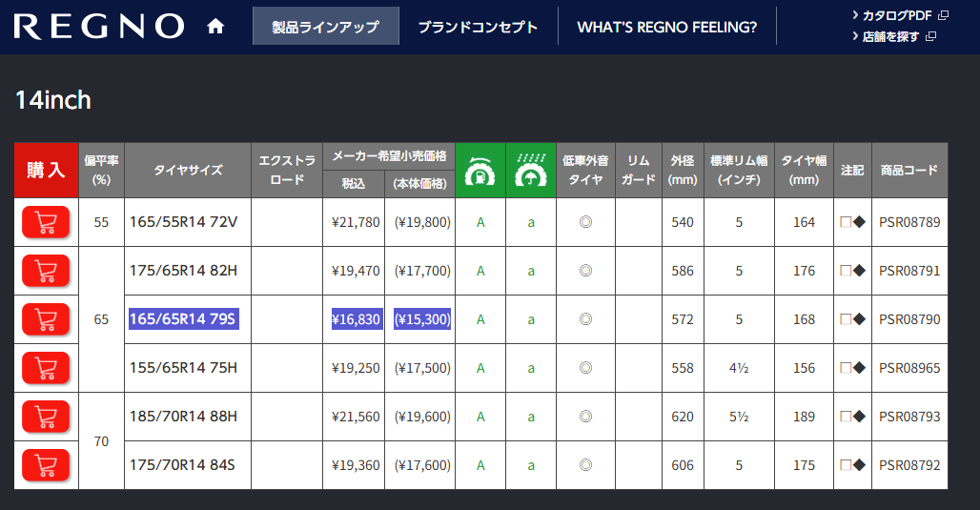The height and width of the screenshot is (510, 980).
Task: Open the ブランドコンセプト menu item
Action: coord(479,27)
